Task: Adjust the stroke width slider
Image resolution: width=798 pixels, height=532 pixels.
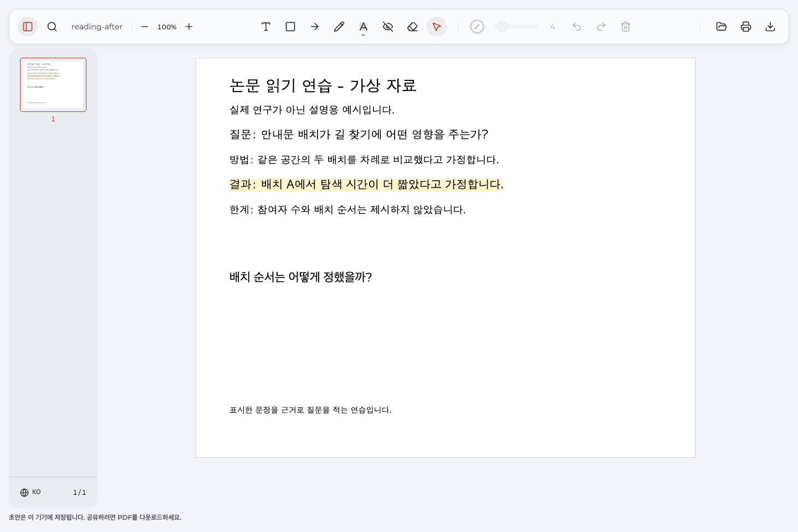Action: point(516,27)
